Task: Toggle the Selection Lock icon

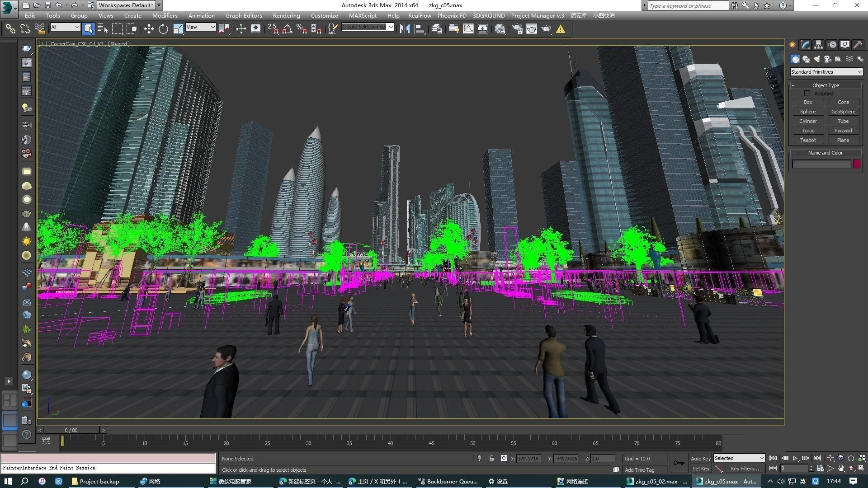Action: pyautogui.click(x=491, y=458)
